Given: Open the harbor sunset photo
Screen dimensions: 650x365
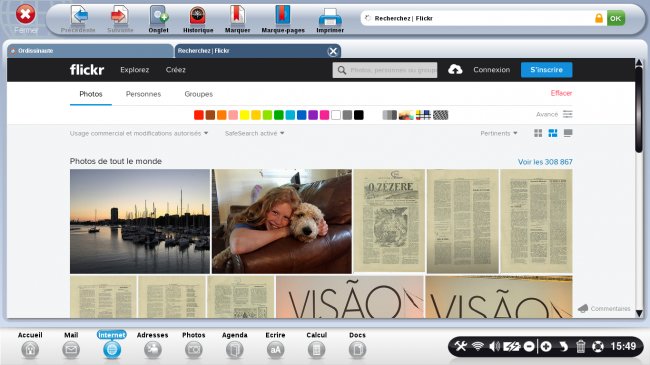Looking at the screenshot, I should 140,221.
